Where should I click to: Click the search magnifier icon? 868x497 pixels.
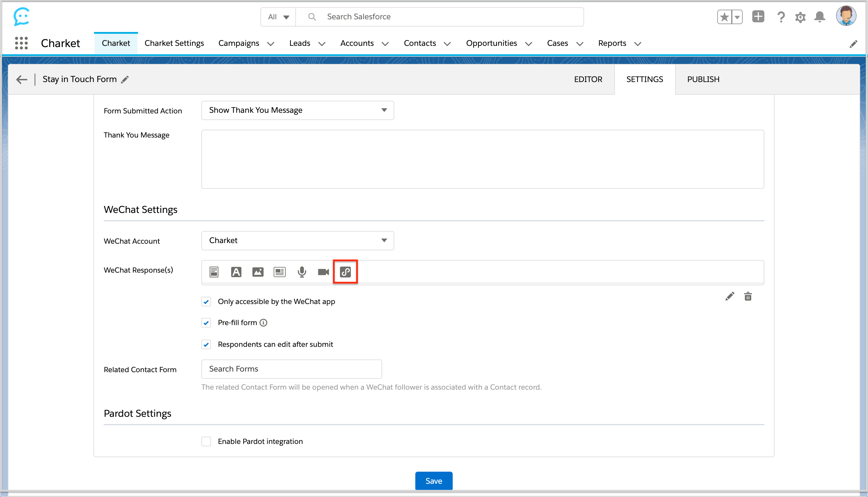(311, 17)
